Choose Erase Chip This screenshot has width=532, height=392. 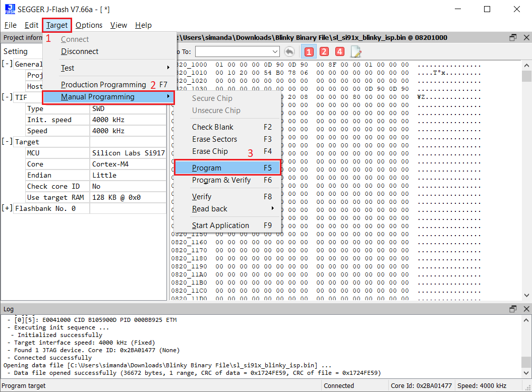pos(227,151)
